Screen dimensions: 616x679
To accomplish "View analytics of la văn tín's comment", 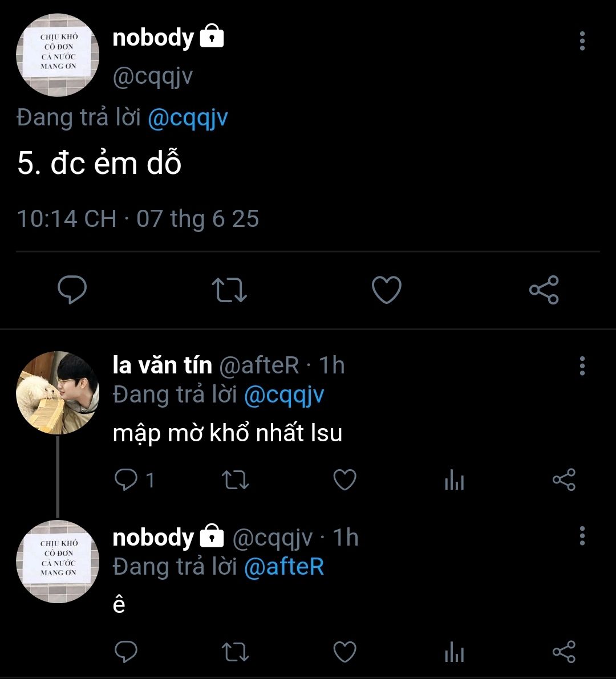I will [x=454, y=481].
